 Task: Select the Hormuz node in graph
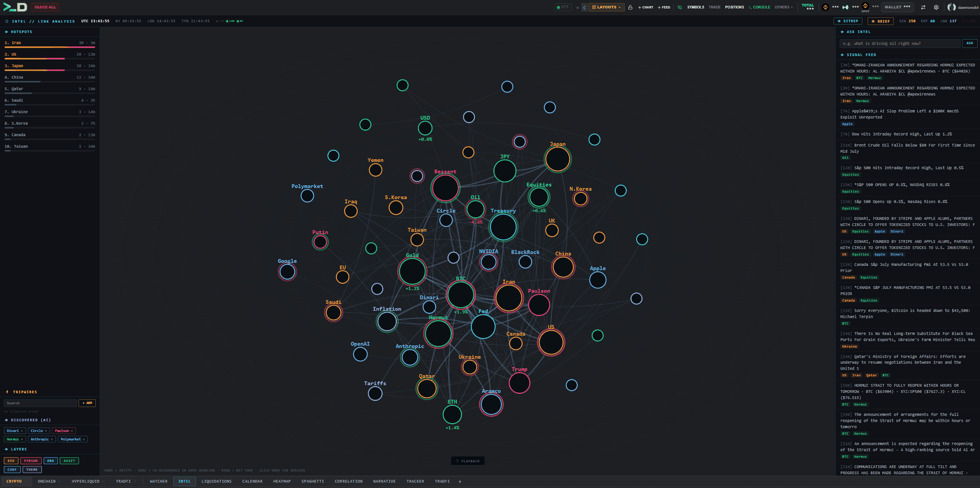click(x=438, y=333)
